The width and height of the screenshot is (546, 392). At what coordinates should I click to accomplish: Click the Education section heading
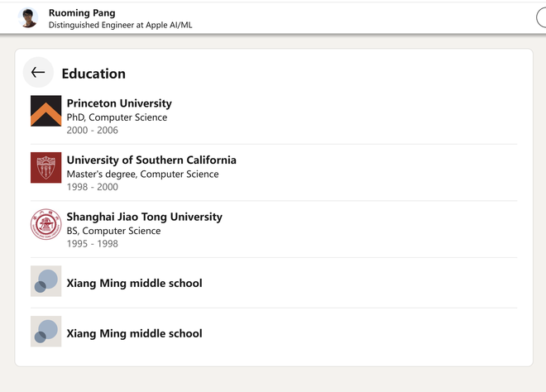93,74
